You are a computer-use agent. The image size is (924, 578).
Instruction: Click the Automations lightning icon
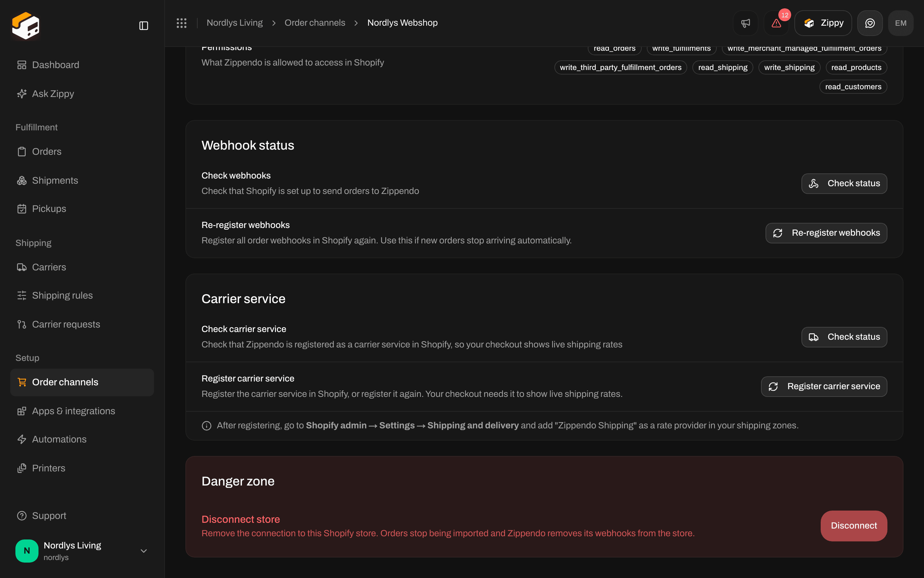pyautogui.click(x=22, y=439)
